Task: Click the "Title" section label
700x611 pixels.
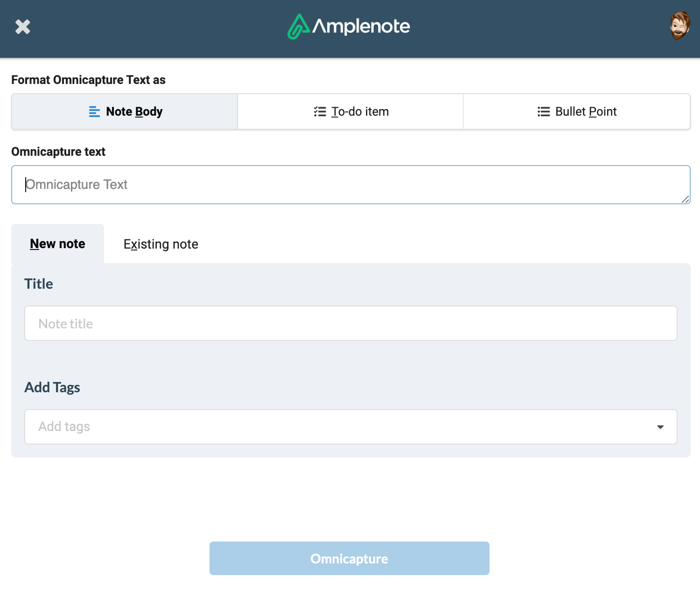Action: [39, 284]
